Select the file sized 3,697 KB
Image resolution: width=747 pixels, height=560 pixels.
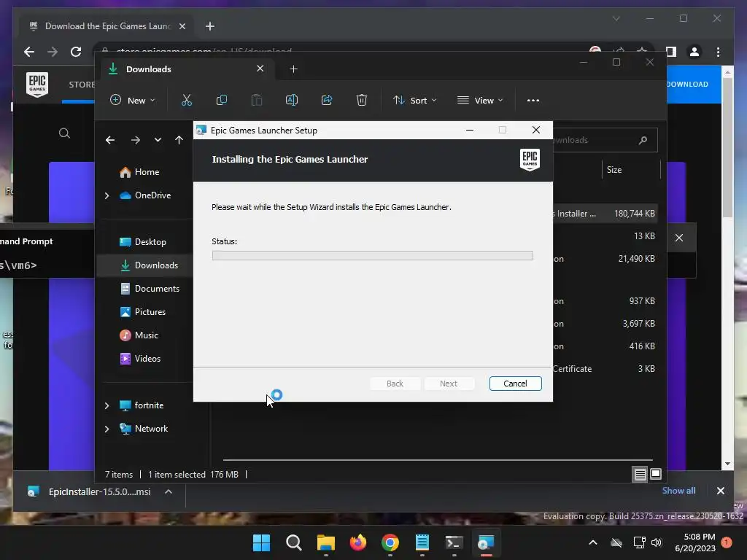point(605,323)
